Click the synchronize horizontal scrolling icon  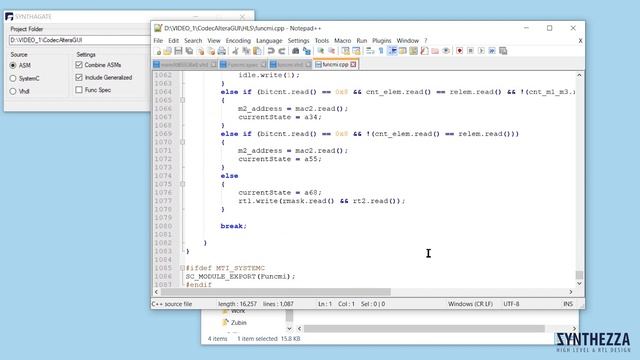pyautogui.click(x=356, y=51)
